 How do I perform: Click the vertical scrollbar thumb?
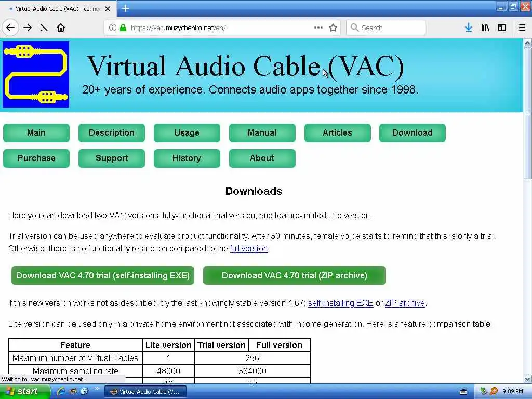click(x=528, y=114)
